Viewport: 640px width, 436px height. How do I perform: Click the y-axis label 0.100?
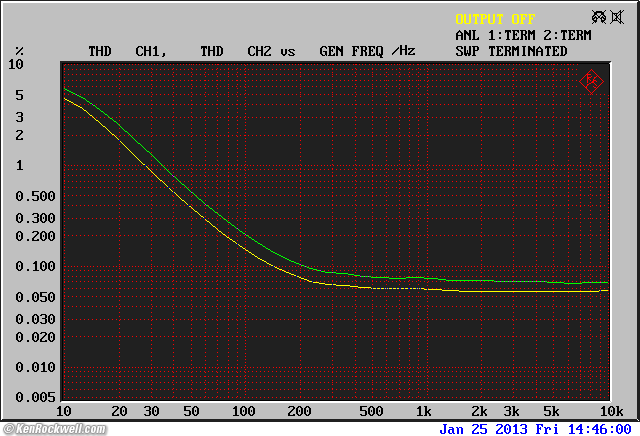pos(35,266)
